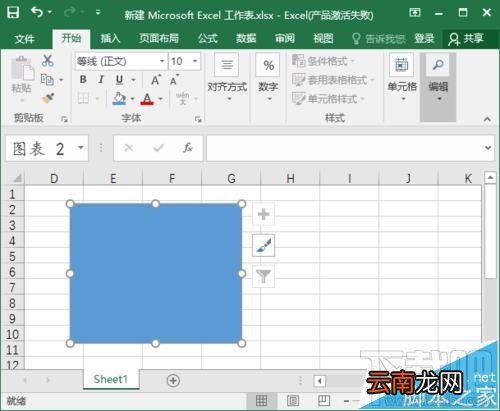This screenshot has width=500, height=411.
Task: Open Chart Styles paintbrush button
Action: 263,245
